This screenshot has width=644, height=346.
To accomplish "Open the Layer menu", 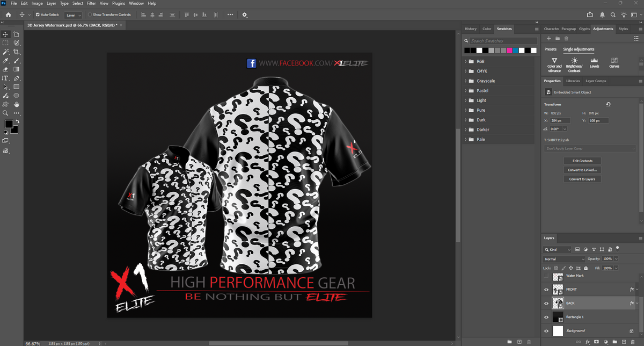I will (x=51, y=3).
